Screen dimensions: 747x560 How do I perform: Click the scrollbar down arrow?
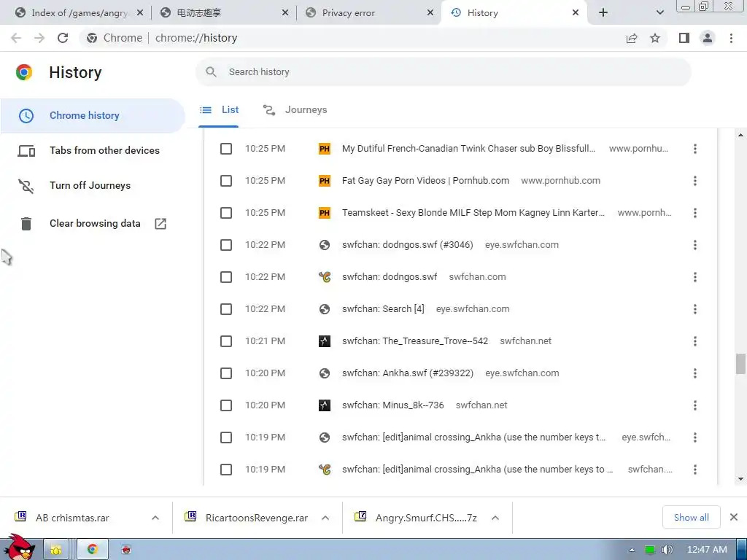740,479
